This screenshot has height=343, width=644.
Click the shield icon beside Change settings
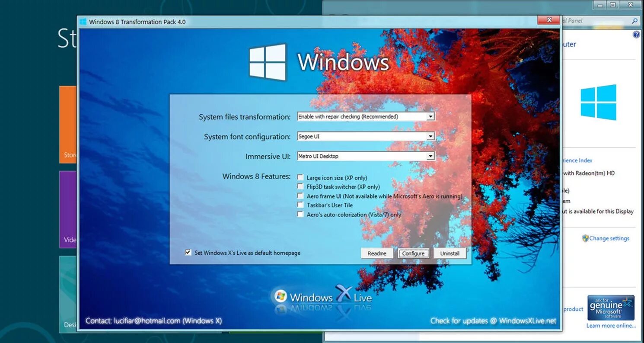click(x=585, y=238)
